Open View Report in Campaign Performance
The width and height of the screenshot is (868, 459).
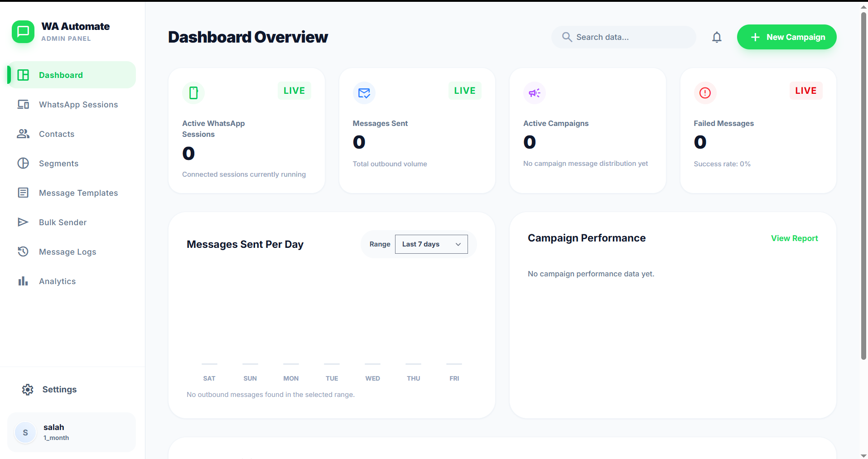pos(794,238)
